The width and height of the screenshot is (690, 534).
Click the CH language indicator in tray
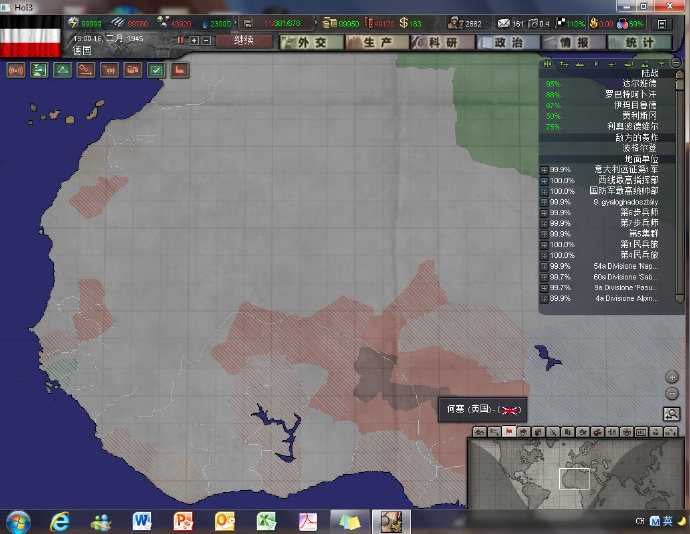coord(640,521)
